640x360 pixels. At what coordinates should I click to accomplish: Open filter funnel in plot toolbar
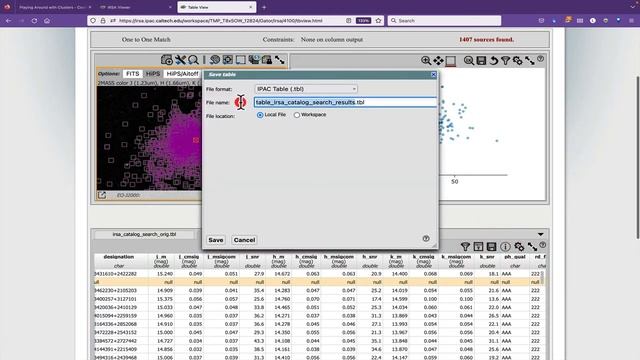click(x=505, y=61)
